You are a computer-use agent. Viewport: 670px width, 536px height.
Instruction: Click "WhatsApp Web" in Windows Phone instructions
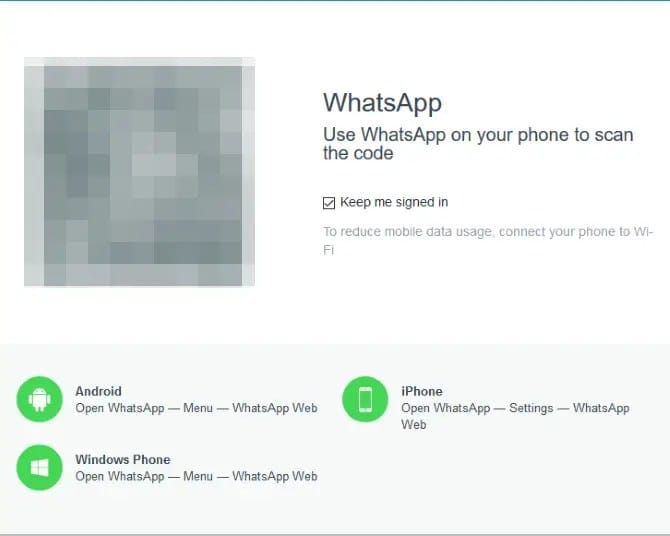(x=275, y=476)
